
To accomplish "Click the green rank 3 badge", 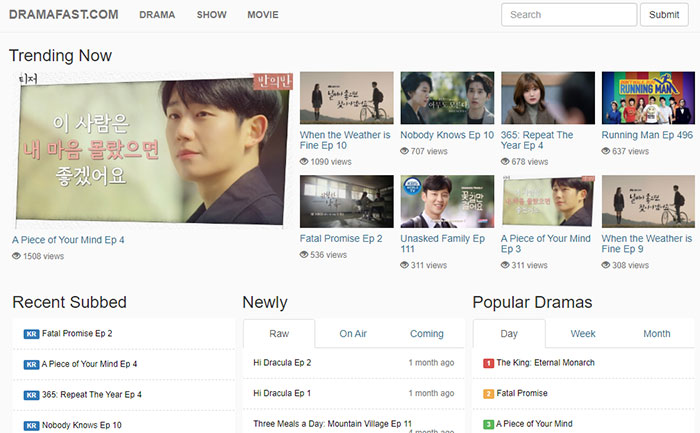I will pyautogui.click(x=488, y=424).
